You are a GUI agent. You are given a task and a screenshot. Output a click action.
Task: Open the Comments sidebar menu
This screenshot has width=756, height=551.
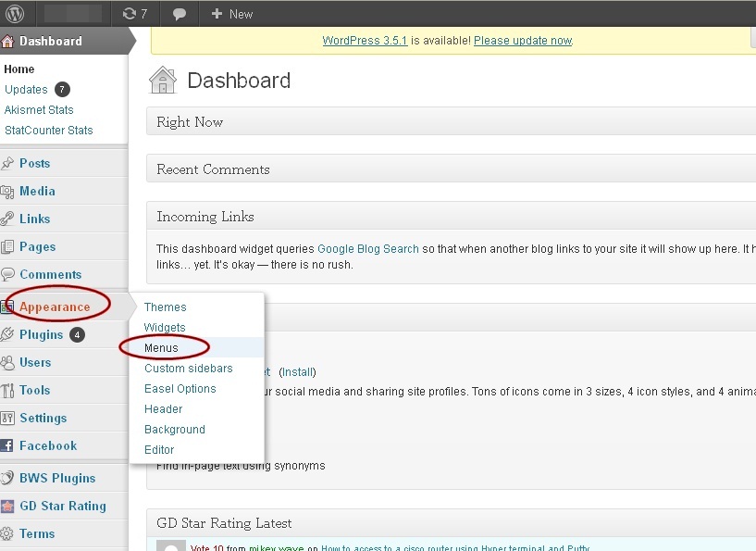tap(51, 274)
